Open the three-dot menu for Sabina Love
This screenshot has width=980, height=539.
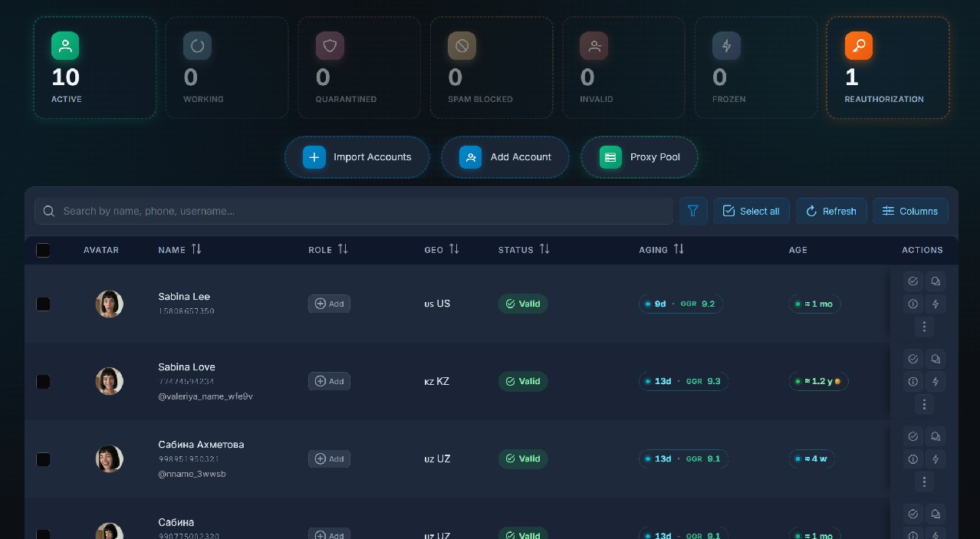[x=924, y=404]
